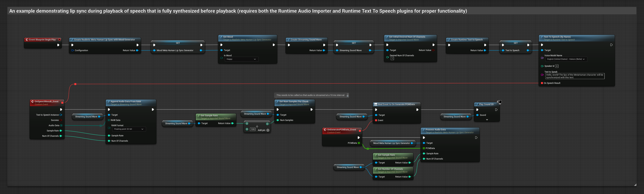Viewport: 644px width, 194px height.
Task: Click the OnGeneratePCMData_Event delegate square pin
Action: (360, 131)
